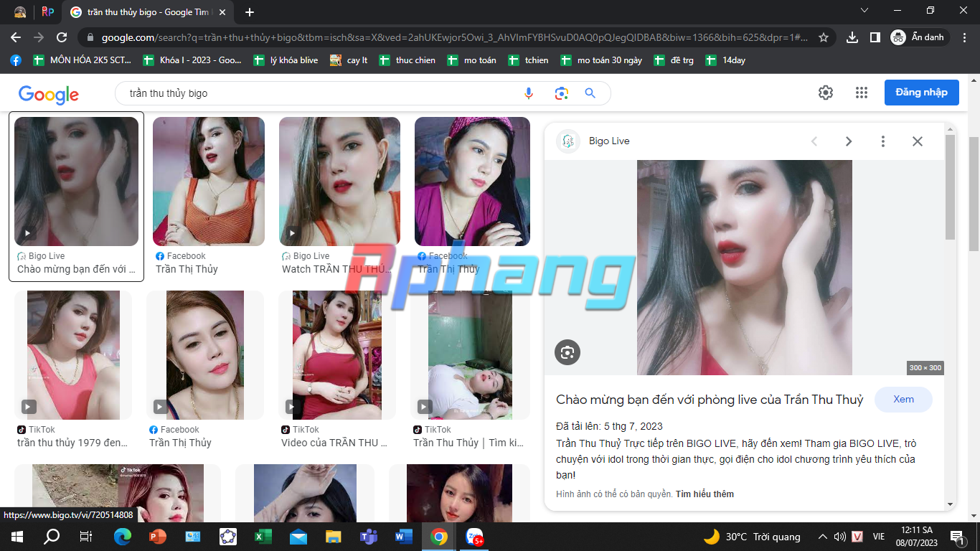This screenshot has height=551, width=980.
Task: Open the Chrome three-dot menu
Action: (x=965, y=37)
